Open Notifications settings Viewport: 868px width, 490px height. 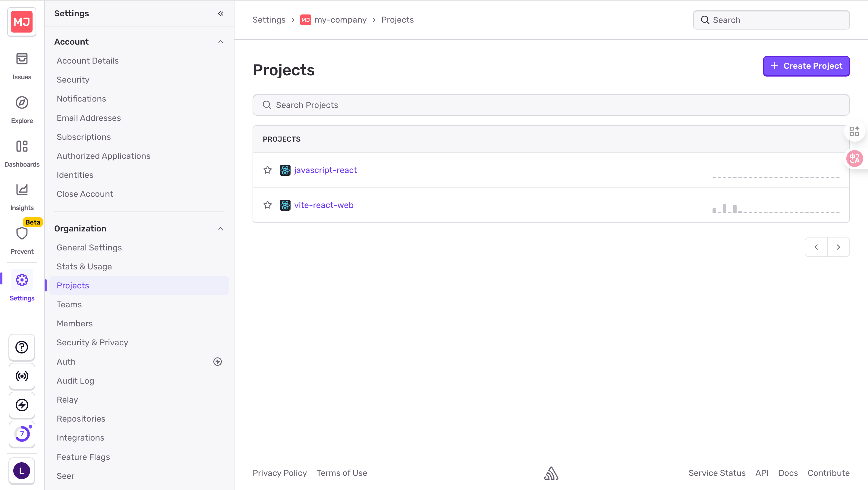point(81,99)
